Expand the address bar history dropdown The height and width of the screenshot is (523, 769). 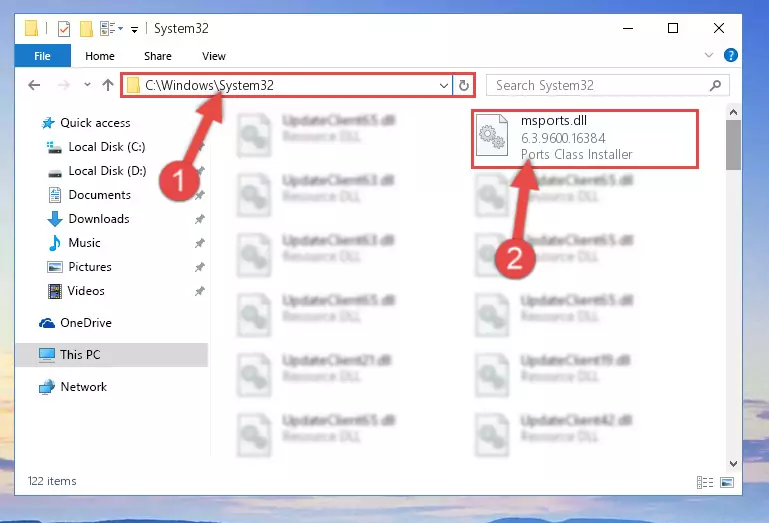(x=444, y=86)
